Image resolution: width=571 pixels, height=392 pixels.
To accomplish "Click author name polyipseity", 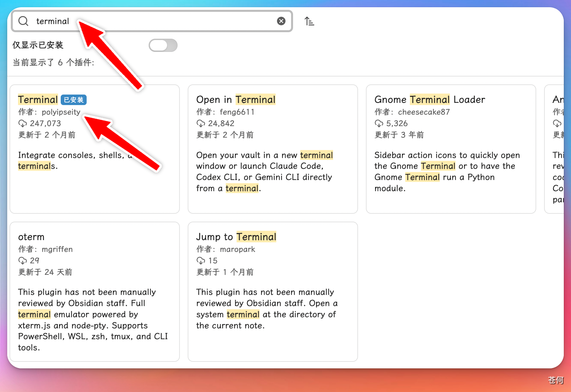I will (61, 112).
